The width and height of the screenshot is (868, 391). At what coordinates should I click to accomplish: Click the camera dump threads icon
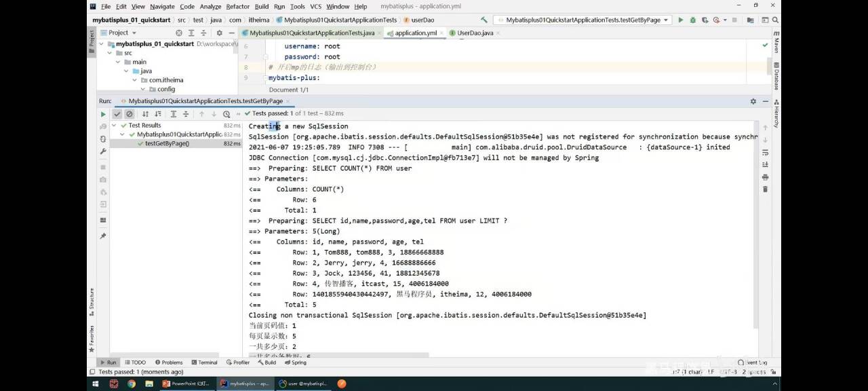point(103,179)
